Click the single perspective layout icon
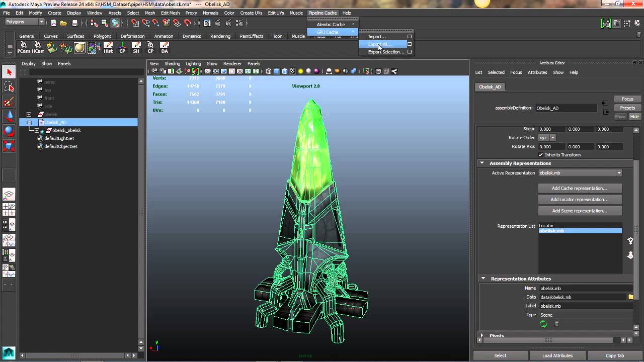644x362 pixels. pos(9,194)
